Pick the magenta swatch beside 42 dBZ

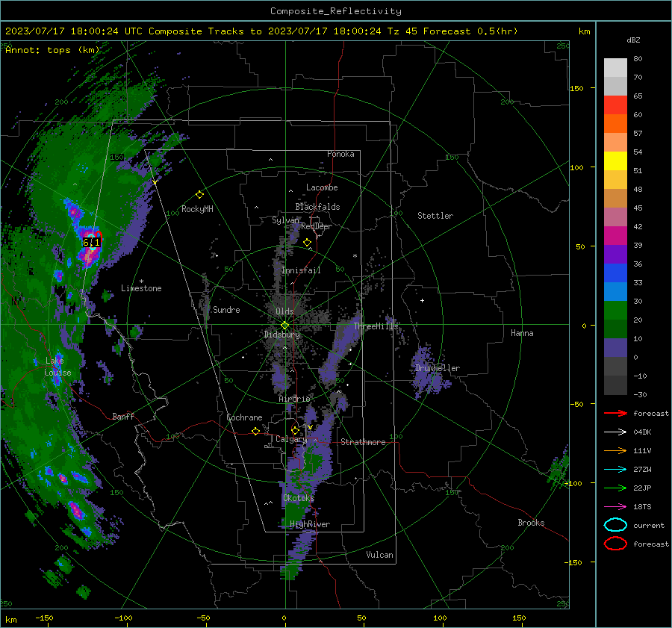(615, 235)
